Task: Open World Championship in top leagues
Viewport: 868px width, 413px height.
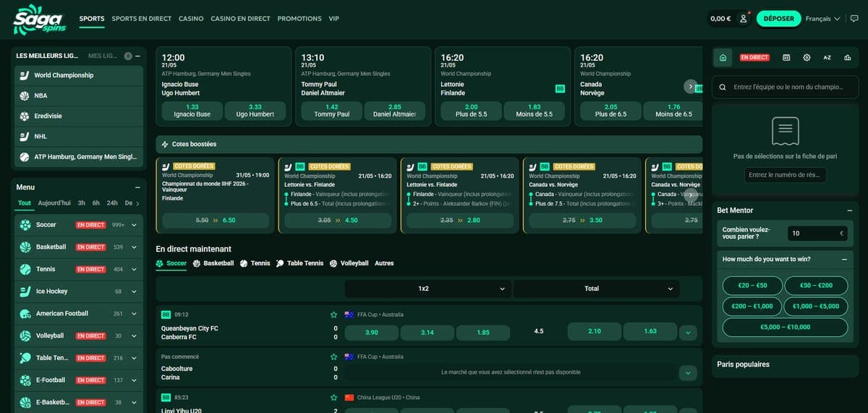Action: (x=78, y=75)
